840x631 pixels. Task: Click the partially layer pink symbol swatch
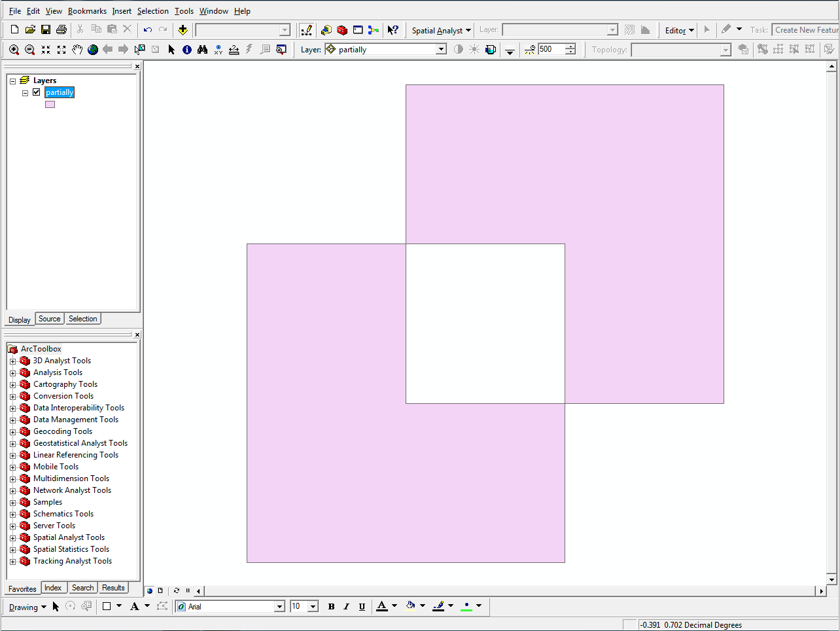point(50,104)
